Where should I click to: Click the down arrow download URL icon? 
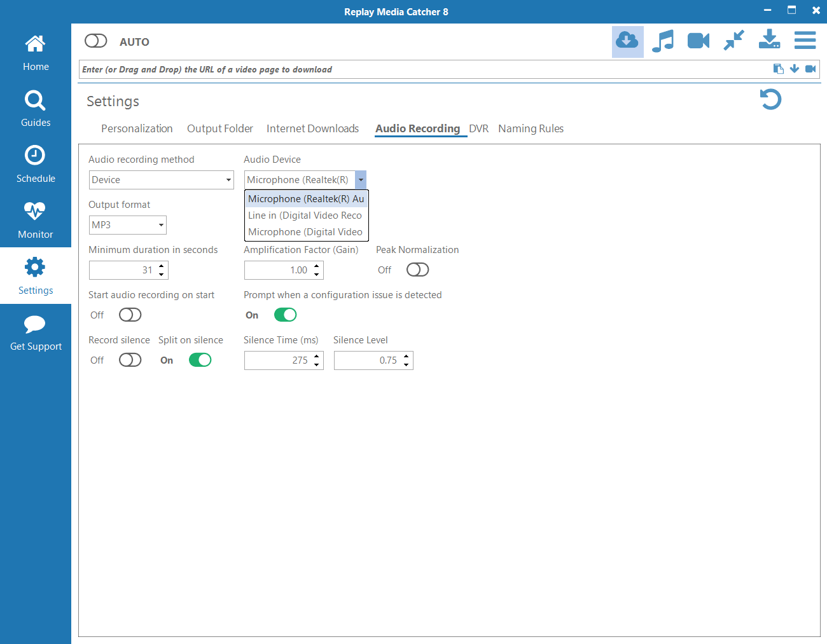795,69
